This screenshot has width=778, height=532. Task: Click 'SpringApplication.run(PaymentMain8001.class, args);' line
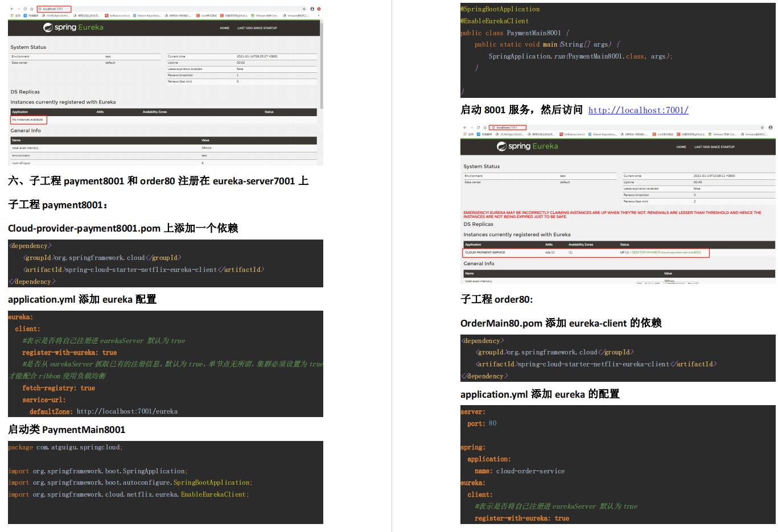[581, 56]
